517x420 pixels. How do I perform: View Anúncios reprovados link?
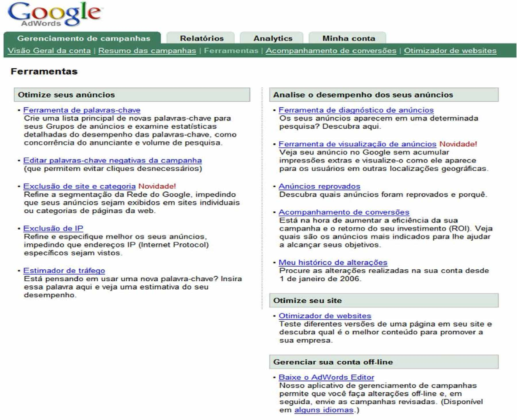319,186
